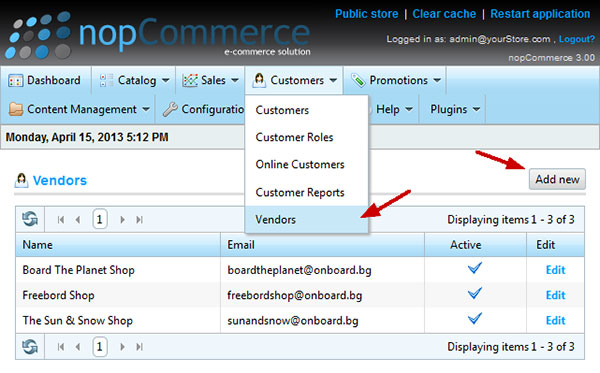The image size is (600, 373).
Task: Click the nopCommerce logo
Action: [x=158, y=35]
